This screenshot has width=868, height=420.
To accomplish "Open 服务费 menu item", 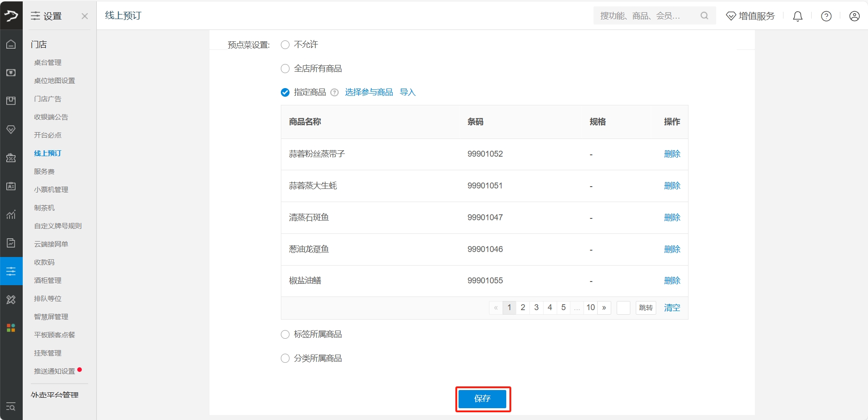I will [x=44, y=172].
